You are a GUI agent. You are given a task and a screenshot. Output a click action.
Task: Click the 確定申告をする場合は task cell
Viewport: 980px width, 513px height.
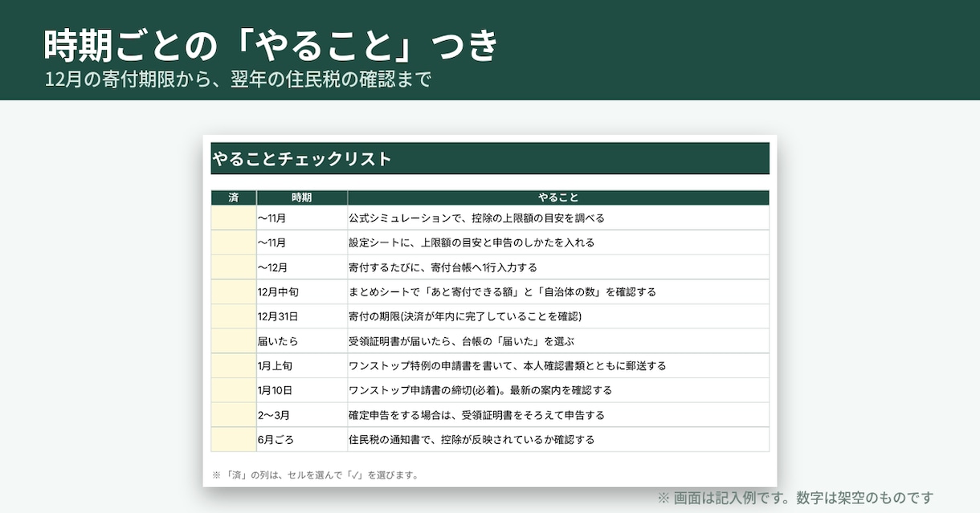coord(558,415)
